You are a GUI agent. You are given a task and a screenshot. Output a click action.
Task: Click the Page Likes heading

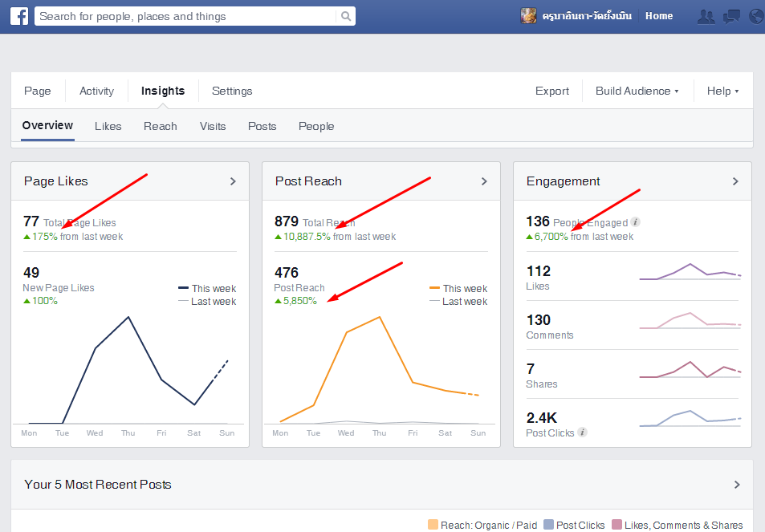56,181
